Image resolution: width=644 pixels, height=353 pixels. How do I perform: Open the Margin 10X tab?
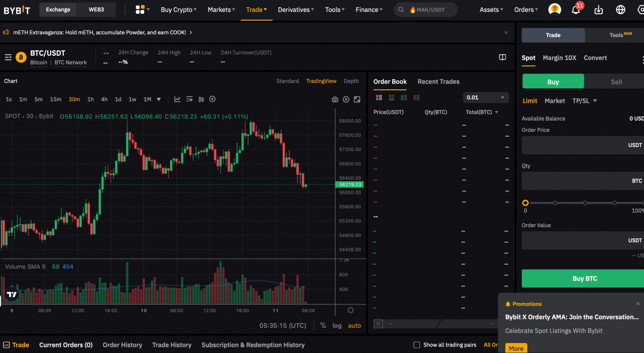[x=559, y=58]
